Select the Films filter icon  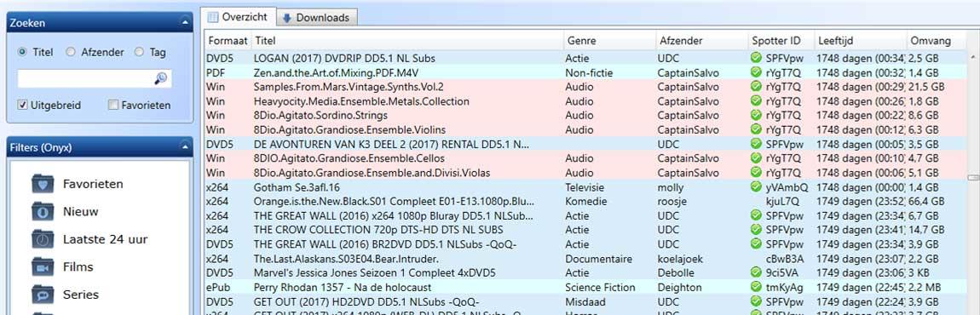point(43,266)
